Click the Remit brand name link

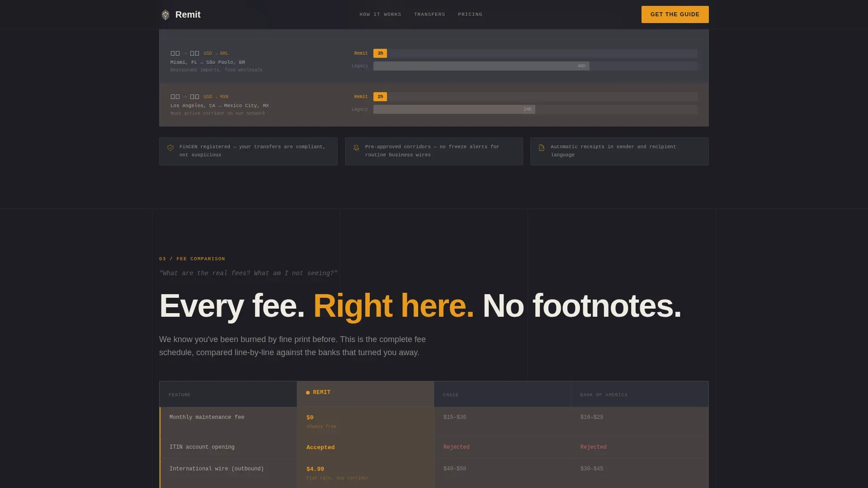188,14
